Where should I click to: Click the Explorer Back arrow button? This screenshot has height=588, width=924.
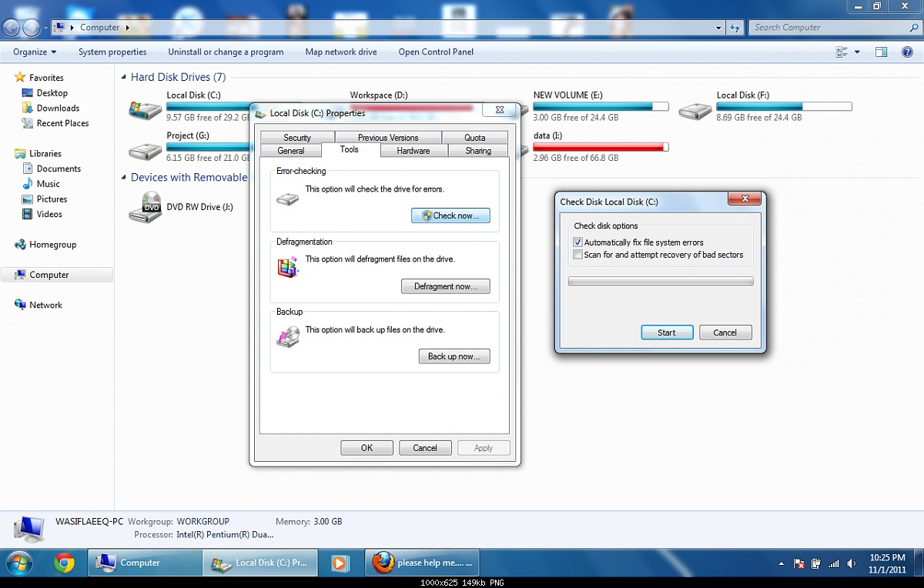pos(12,28)
